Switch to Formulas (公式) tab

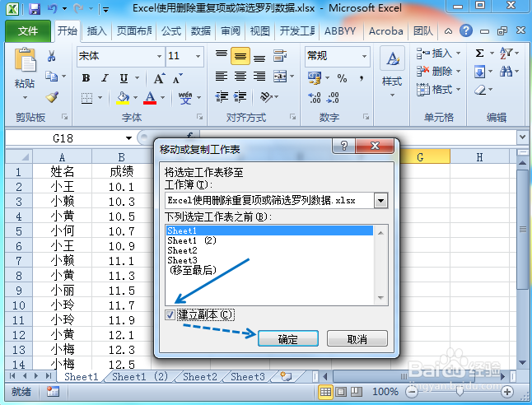tap(171, 31)
